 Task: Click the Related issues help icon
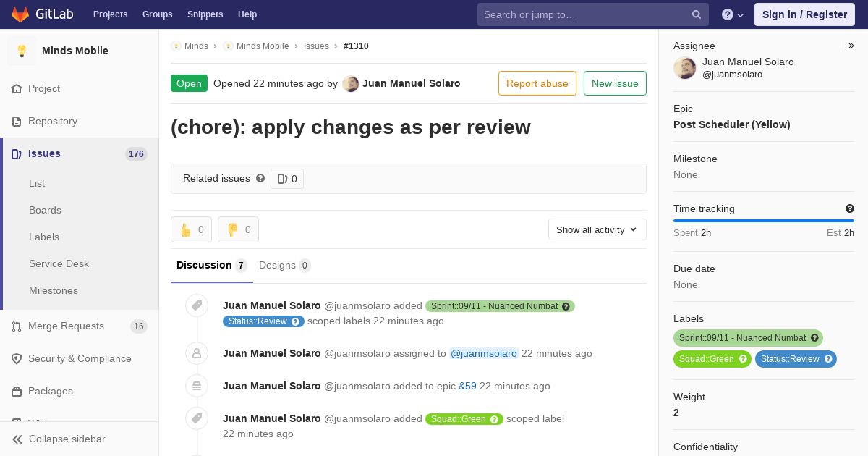pos(260,178)
